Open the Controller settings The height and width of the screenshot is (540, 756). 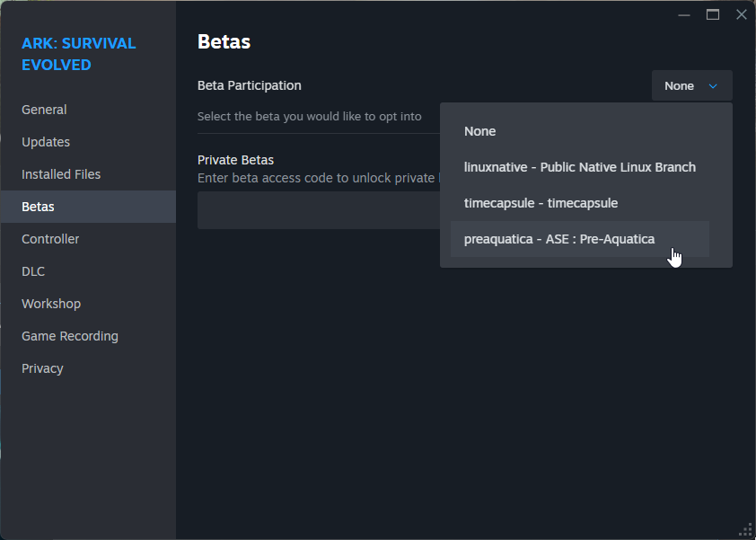point(88,239)
